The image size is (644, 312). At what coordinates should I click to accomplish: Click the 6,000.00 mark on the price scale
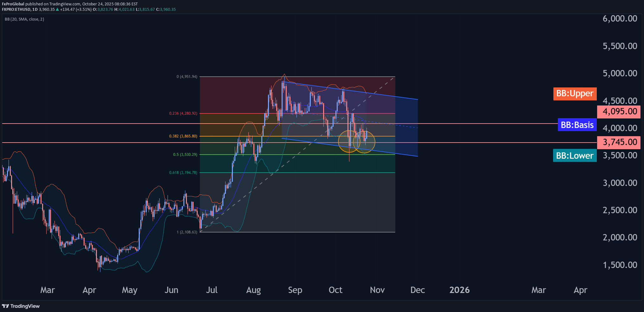pyautogui.click(x=620, y=19)
